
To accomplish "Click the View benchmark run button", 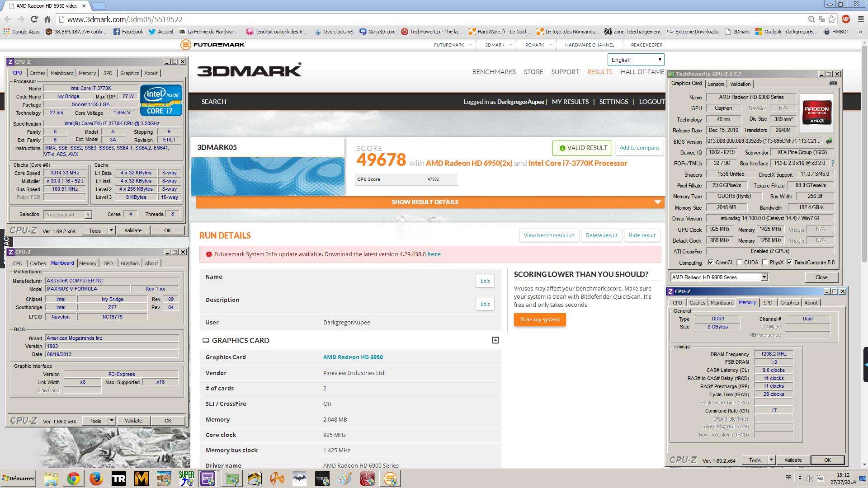I will [x=549, y=235].
